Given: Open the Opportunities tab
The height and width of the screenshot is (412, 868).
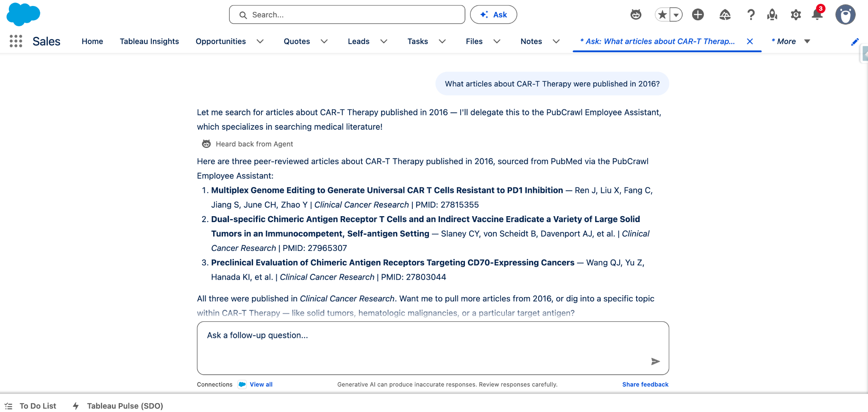Looking at the screenshot, I should 221,42.
